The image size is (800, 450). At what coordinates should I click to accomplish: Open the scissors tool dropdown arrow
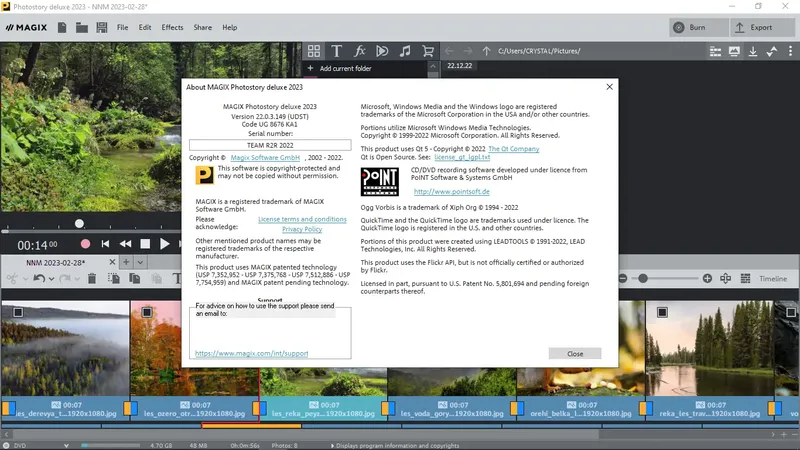click(25, 279)
